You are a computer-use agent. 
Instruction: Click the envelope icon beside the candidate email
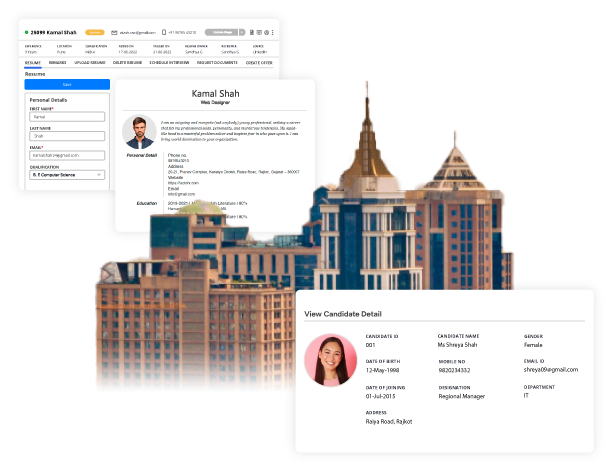tap(116, 32)
